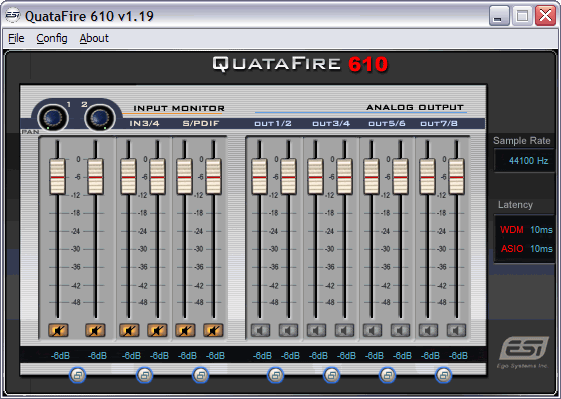
Task: Toggle stereo link button under IN3/4
Action: click(x=145, y=375)
